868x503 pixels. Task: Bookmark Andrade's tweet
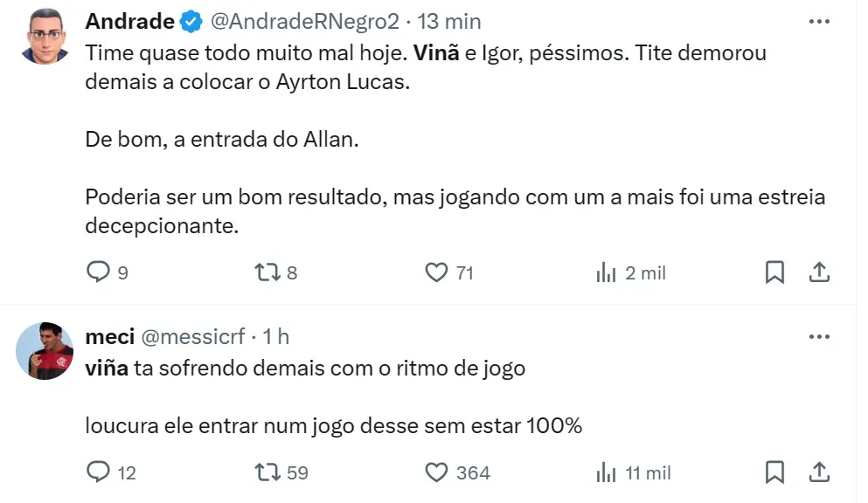coord(774,272)
